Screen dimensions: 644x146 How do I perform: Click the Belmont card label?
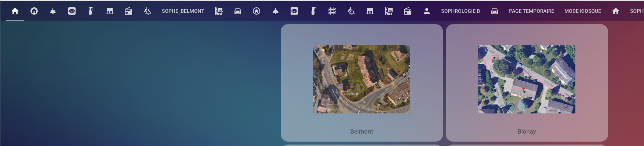(x=361, y=131)
